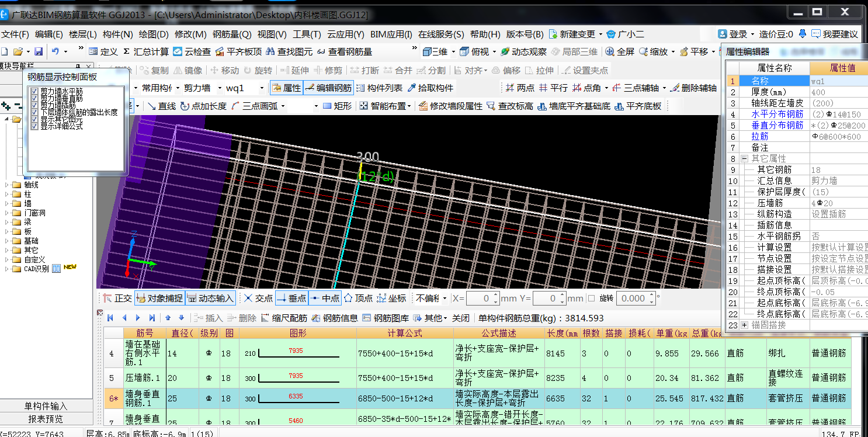The image size is (868, 437).
Task: Open 钢筋信息 rebar info
Action: [335, 318]
